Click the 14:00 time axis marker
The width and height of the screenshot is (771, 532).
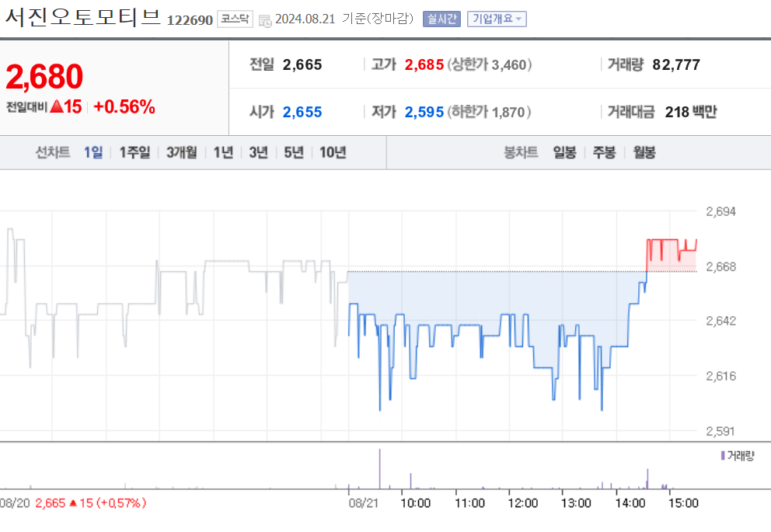(630, 503)
